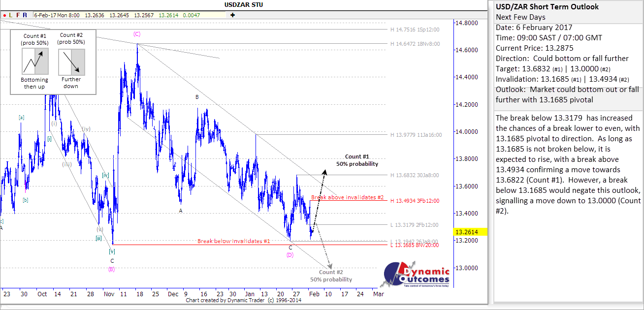
Task: Click the L 13.3179 2Fb12:00 level label
Action: (x=415, y=225)
